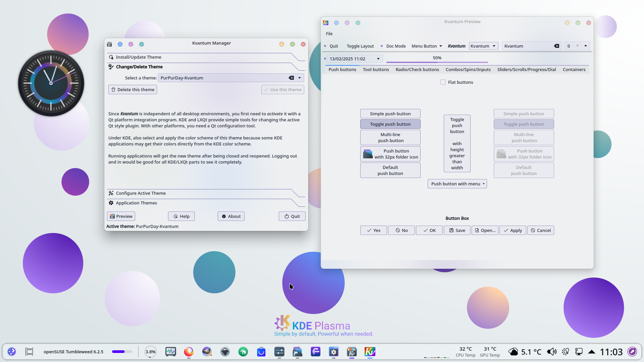Click the 3.8% circular CPU gauge
The height and width of the screenshot is (362, 644).
pyautogui.click(x=150, y=352)
